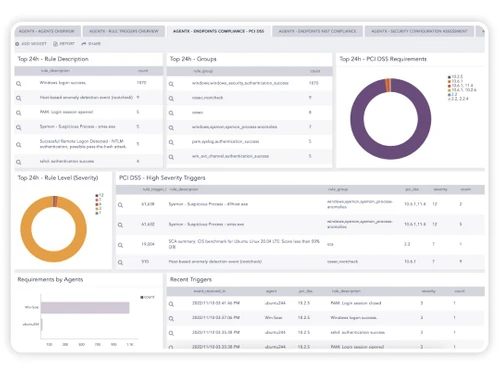
Task: Click the 'Top 24h - Groups' widget title
Action: pos(193,59)
